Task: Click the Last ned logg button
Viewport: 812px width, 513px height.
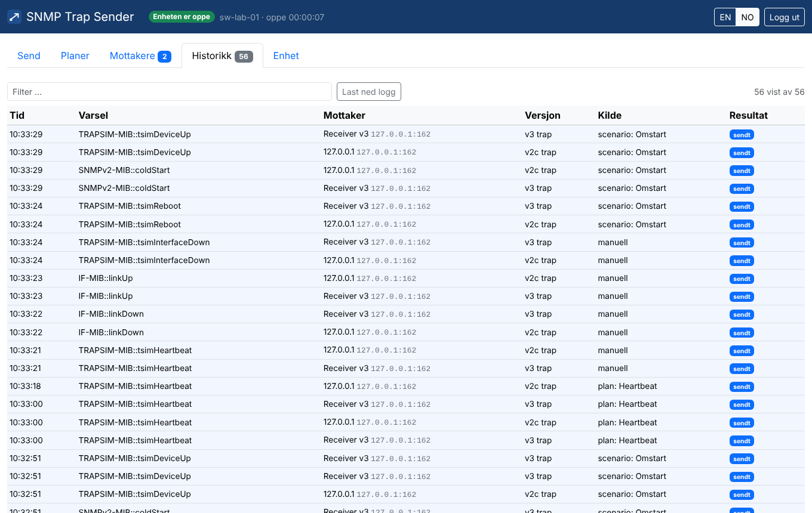Action: coord(369,92)
